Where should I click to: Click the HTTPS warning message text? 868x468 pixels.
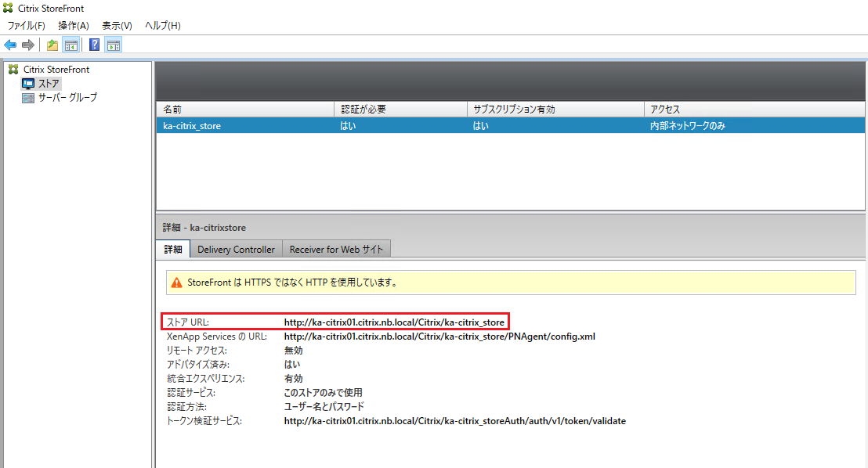tap(292, 282)
